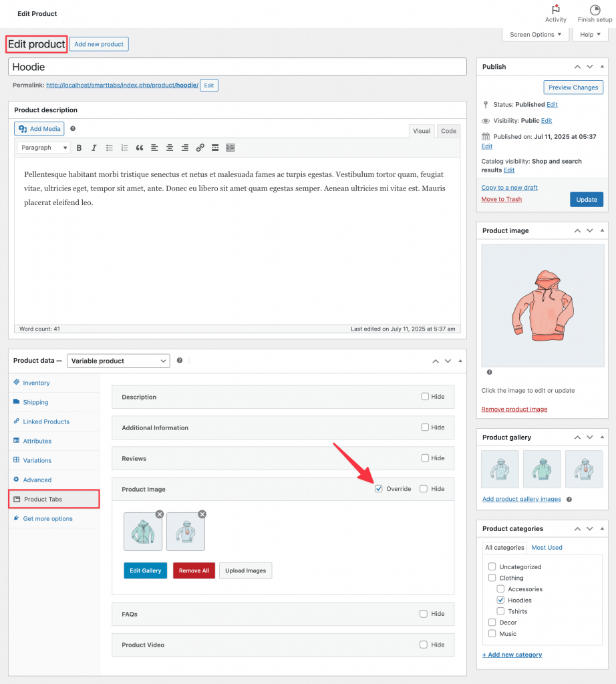
Task: Open the Variable product type dropdown
Action: pos(118,361)
